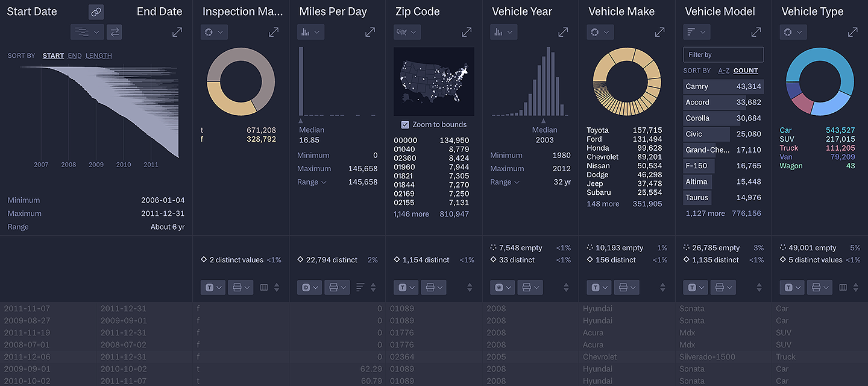
Task: Open the list chart dropdown for Vehicle Model
Action: [696, 31]
